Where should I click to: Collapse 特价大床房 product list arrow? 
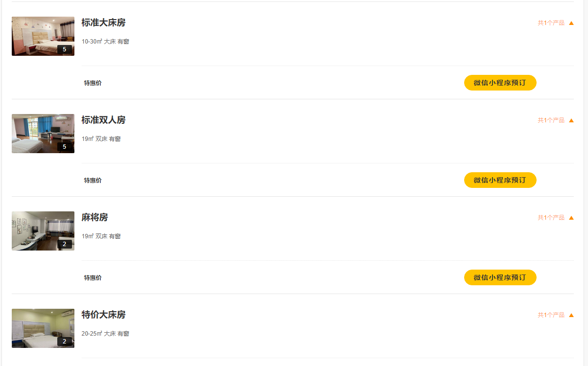click(x=571, y=315)
